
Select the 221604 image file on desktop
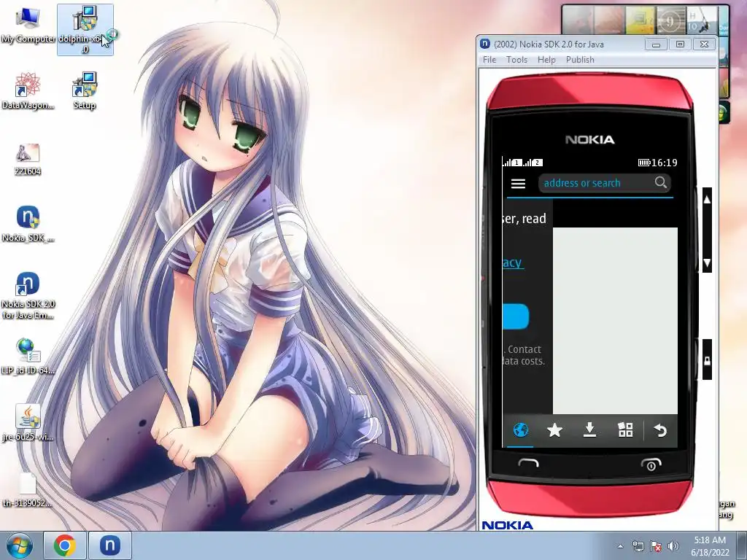28,160
